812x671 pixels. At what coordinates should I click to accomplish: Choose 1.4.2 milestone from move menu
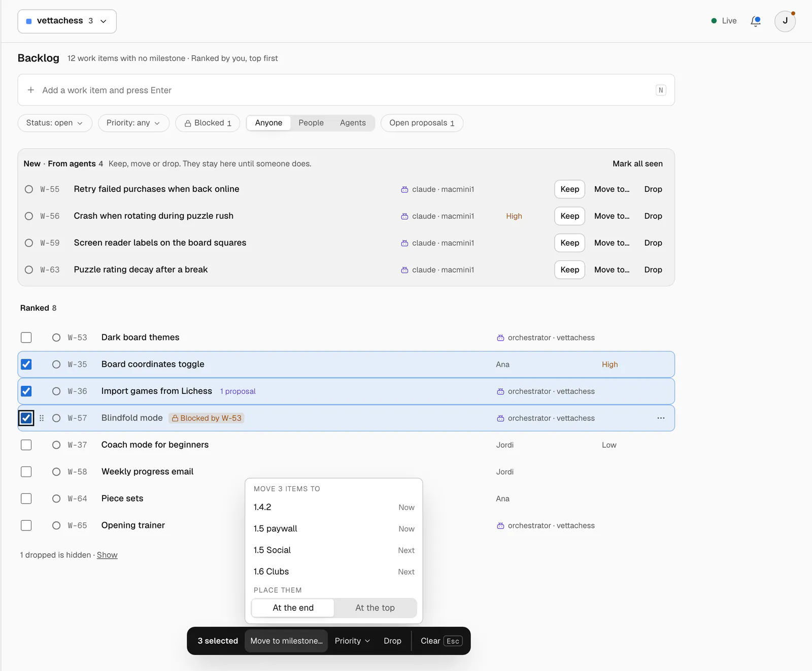(334, 508)
